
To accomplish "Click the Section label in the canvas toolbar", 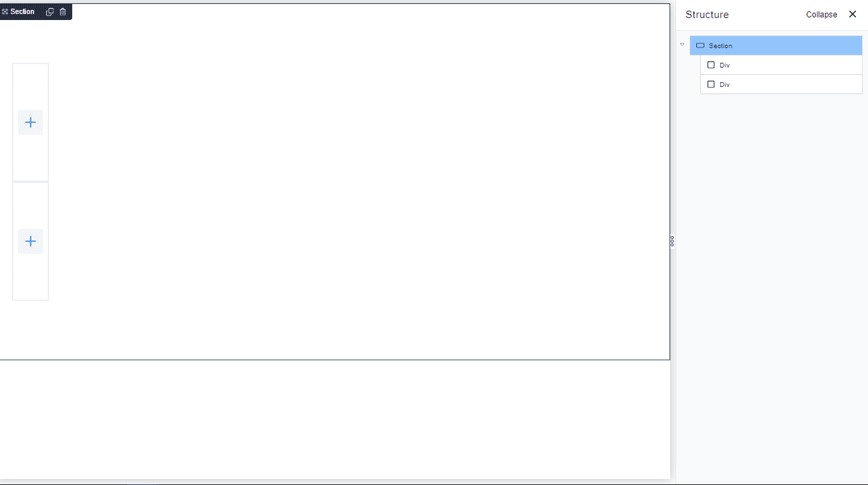I will point(23,12).
